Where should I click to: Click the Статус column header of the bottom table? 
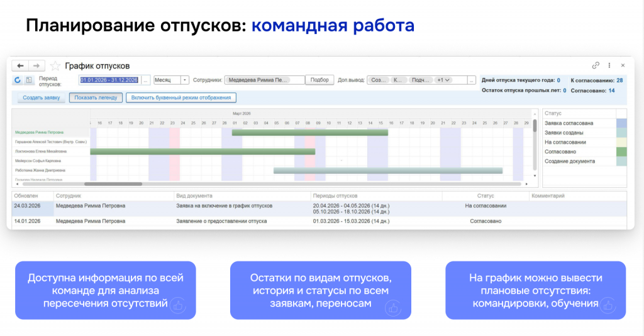click(x=486, y=196)
